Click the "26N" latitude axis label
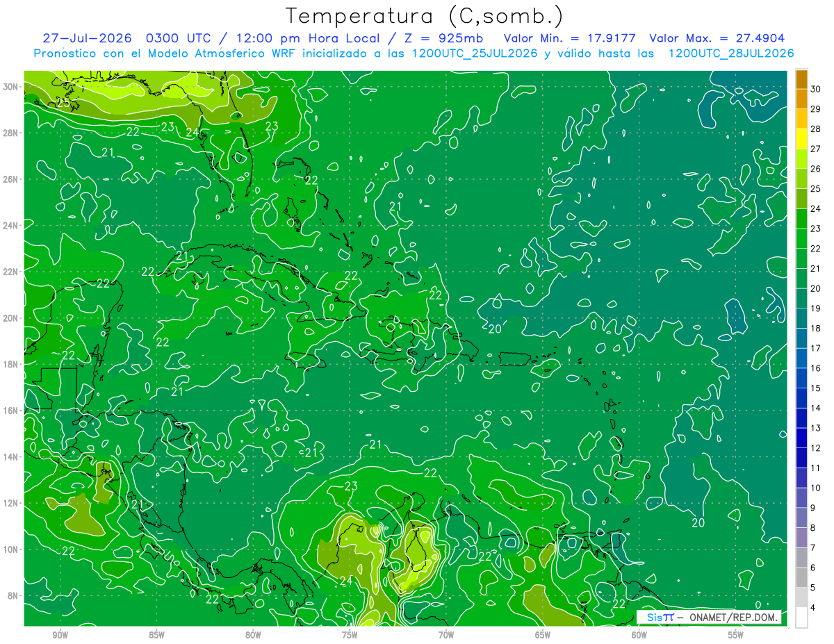The height and width of the screenshot is (644, 834). point(11,179)
